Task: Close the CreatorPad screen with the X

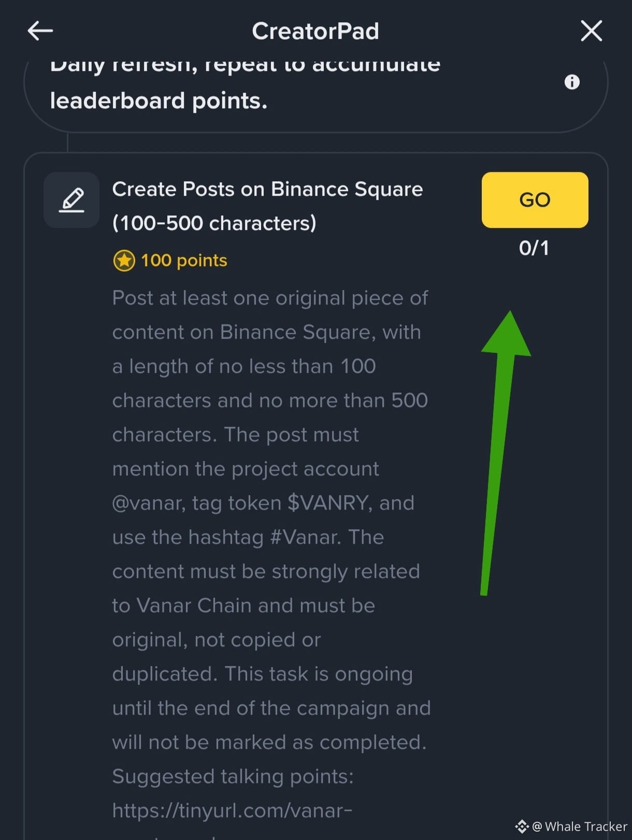Action: point(591,31)
